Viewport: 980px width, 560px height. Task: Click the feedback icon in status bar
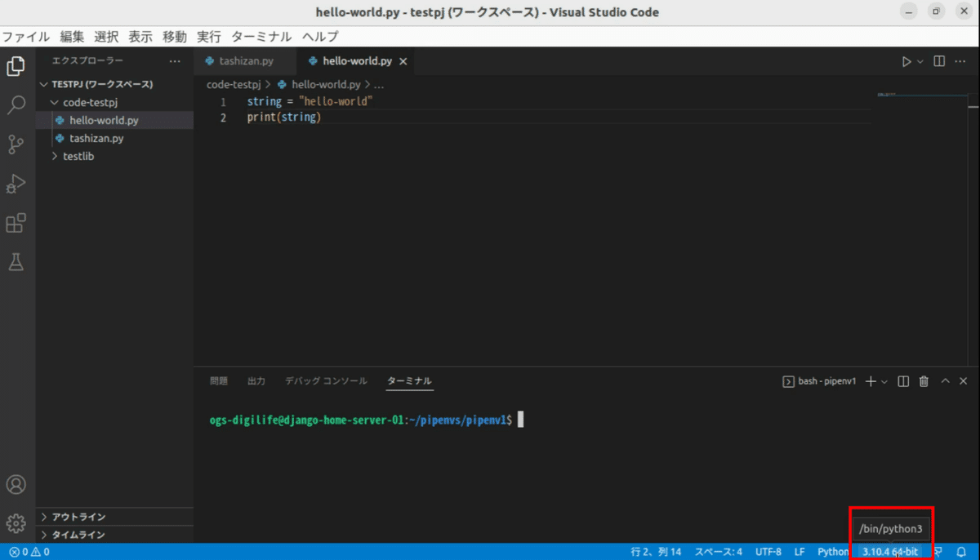939,552
